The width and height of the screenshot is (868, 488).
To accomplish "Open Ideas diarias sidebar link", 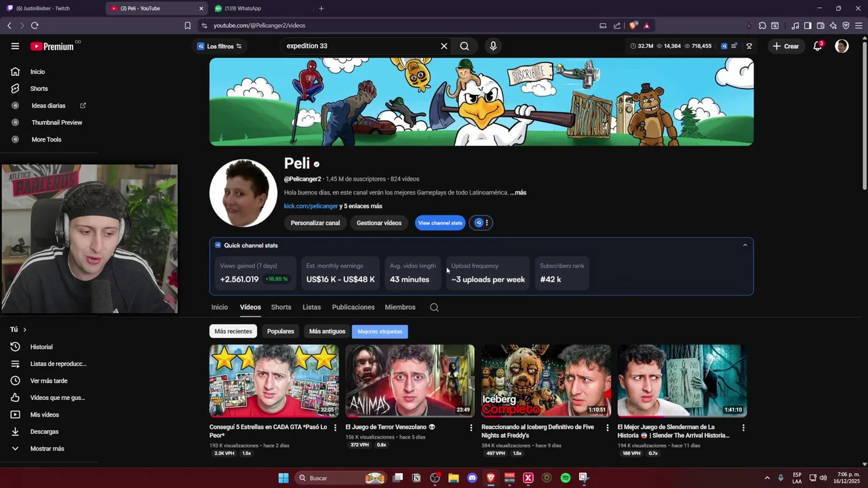I will coord(49,106).
